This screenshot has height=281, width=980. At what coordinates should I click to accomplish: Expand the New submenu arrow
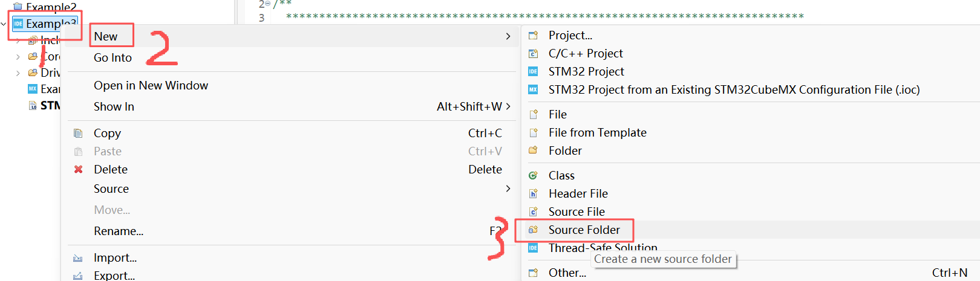pyautogui.click(x=508, y=36)
